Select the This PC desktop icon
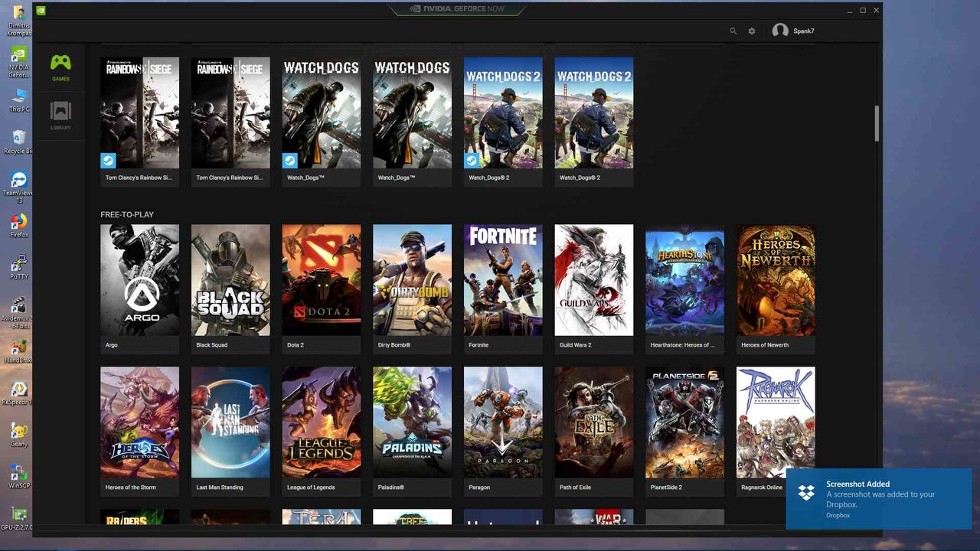 [18, 99]
